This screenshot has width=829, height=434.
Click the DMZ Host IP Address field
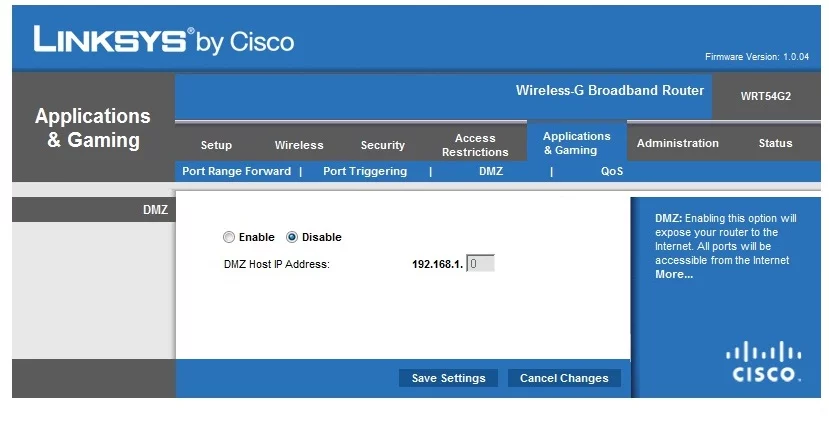[x=481, y=264]
